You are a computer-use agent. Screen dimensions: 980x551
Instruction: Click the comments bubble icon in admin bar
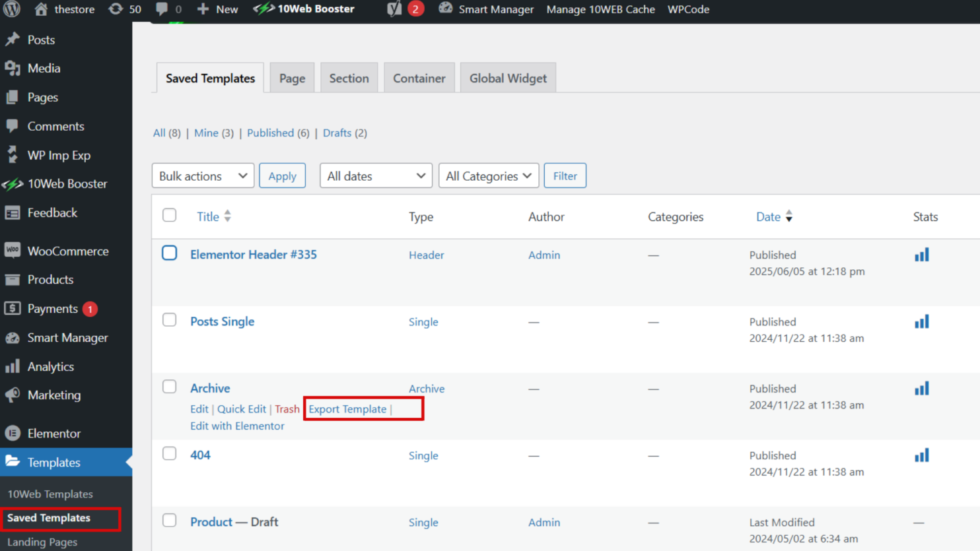(162, 9)
